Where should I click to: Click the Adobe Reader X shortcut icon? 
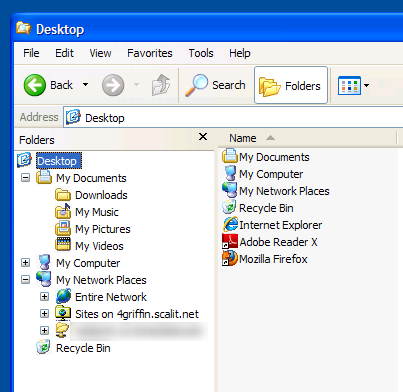coord(230,241)
